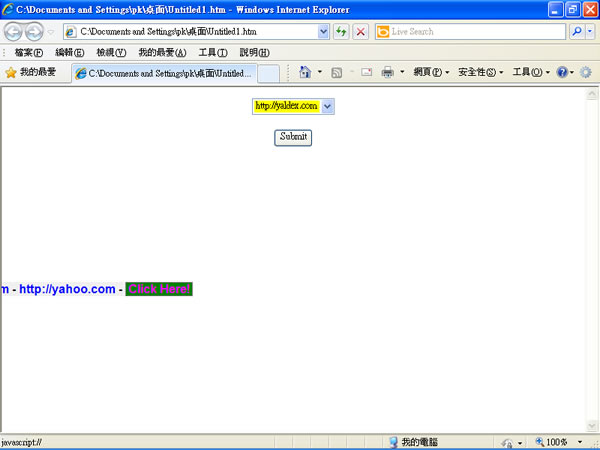Stop loading with the red X icon
Viewport: 600px width, 450px height.
[360, 32]
